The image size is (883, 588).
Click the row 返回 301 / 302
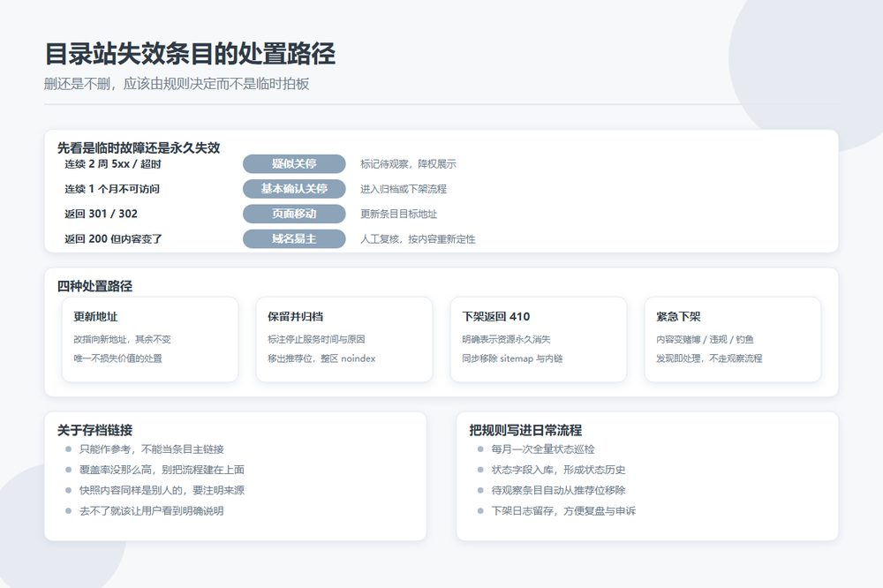pos(101,214)
